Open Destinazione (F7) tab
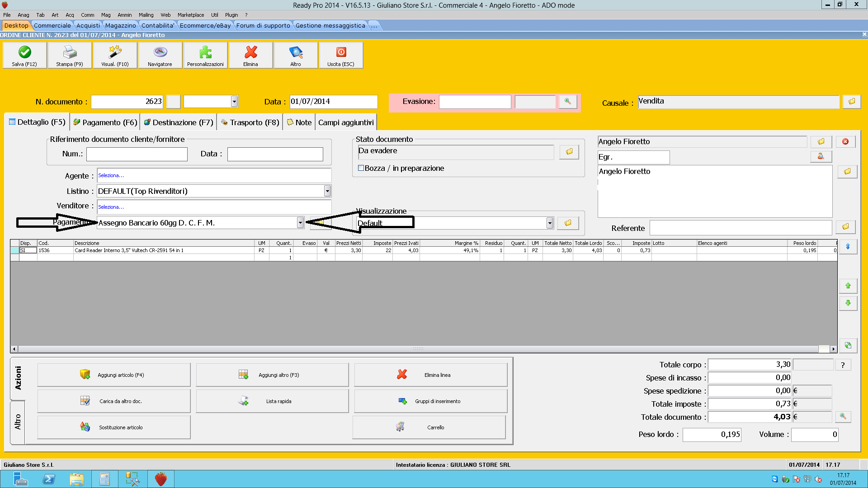This screenshot has width=868, height=488. 178,122
